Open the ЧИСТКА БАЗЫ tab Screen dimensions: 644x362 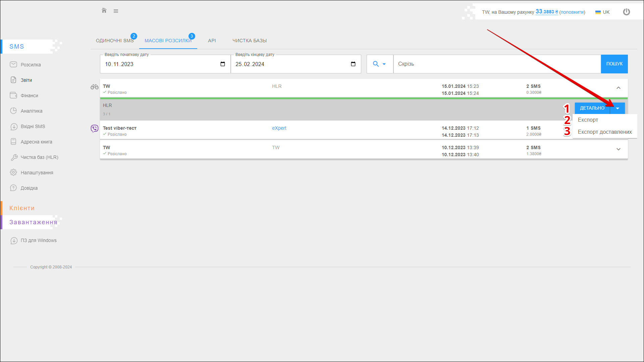click(250, 41)
